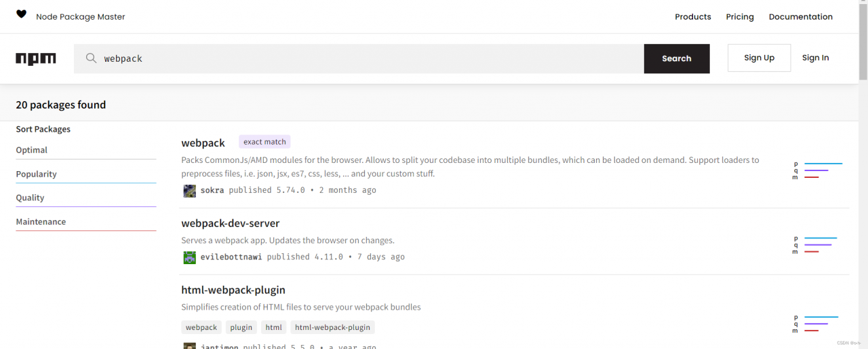Open the html-webpack-plugin package

(x=233, y=290)
